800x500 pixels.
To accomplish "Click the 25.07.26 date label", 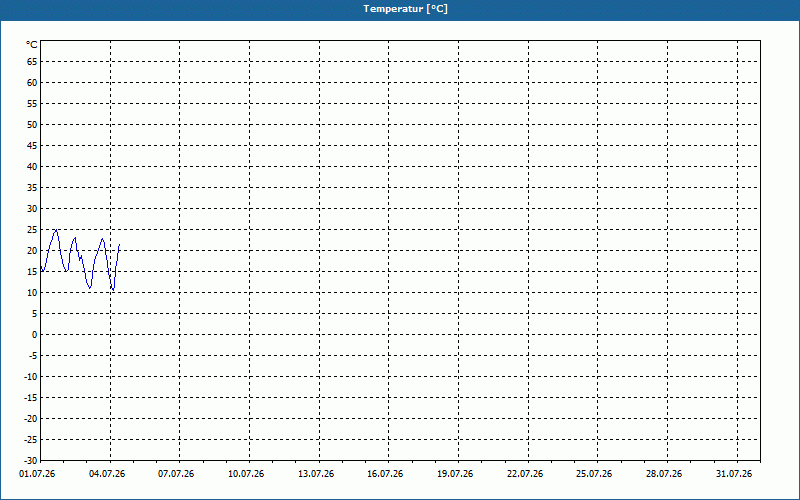I will [594, 474].
